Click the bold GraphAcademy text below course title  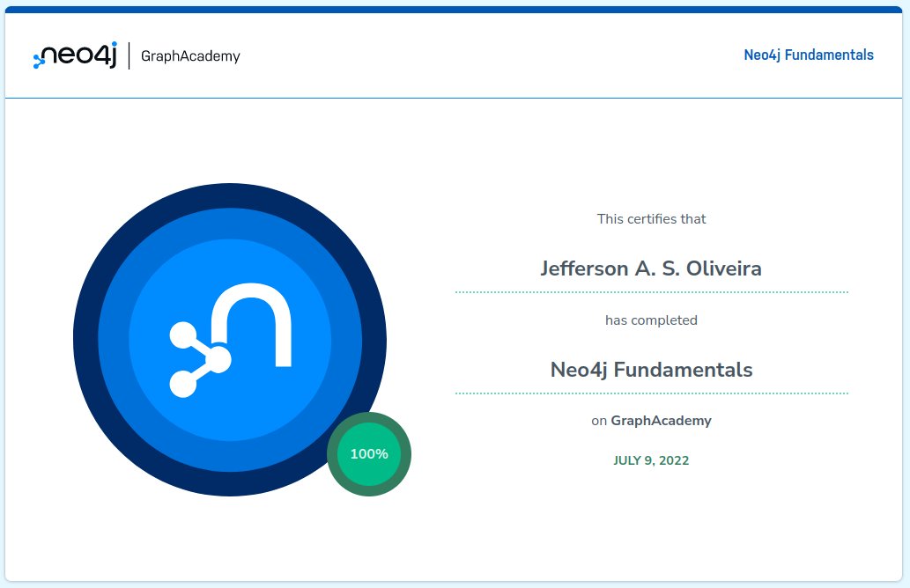click(x=661, y=421)
